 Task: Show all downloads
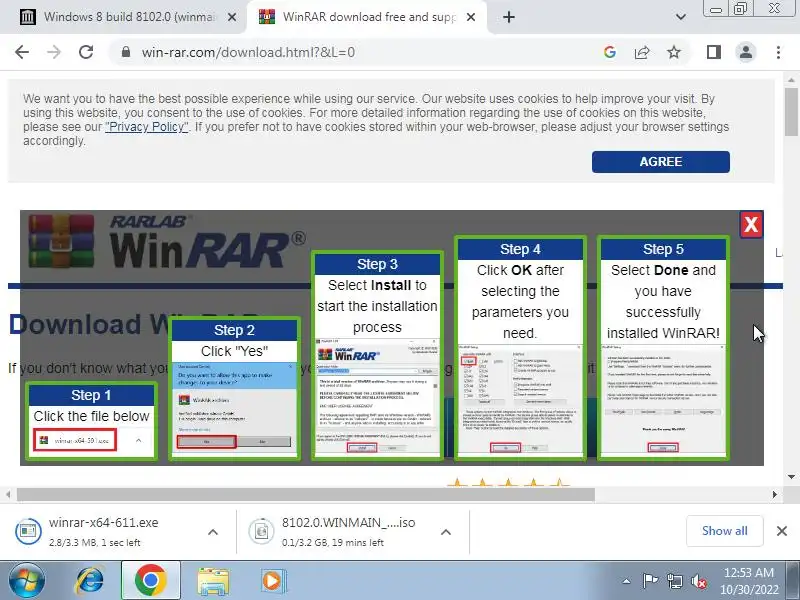724,531
